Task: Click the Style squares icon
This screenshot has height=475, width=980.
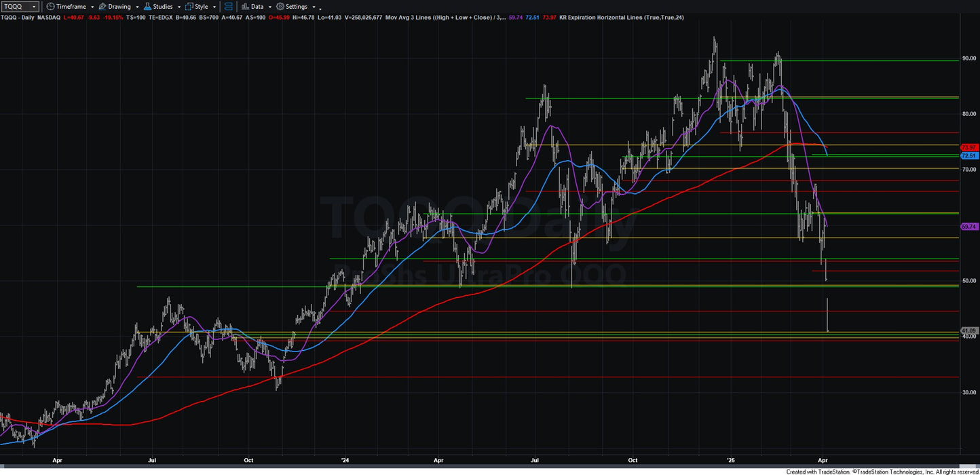Action: click(189, 7)
